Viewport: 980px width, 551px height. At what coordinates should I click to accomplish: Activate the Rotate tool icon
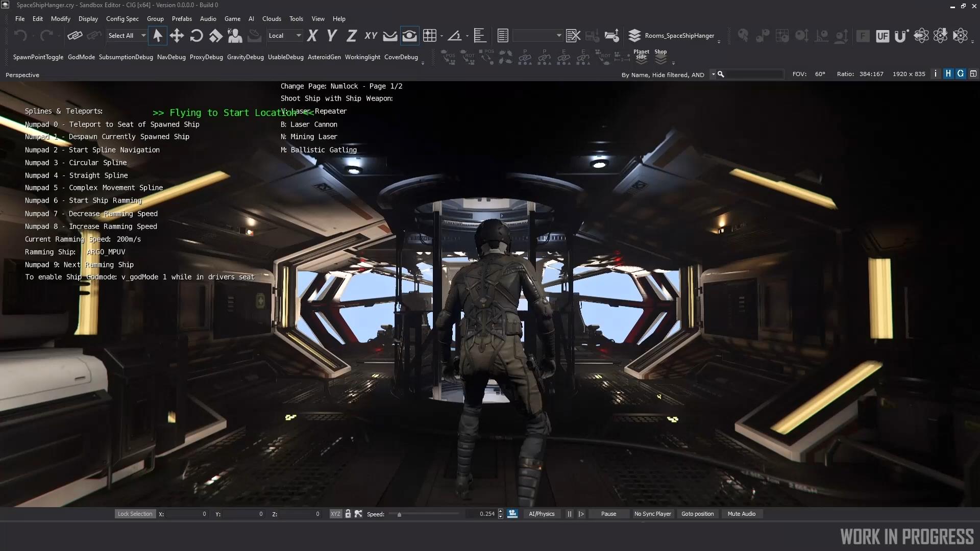[196, 36]
